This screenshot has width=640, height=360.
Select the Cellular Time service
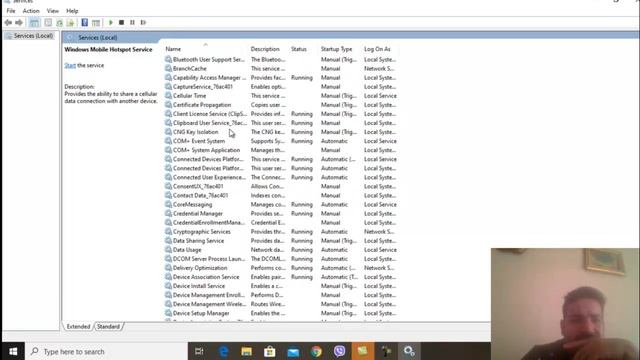[281, 96]
